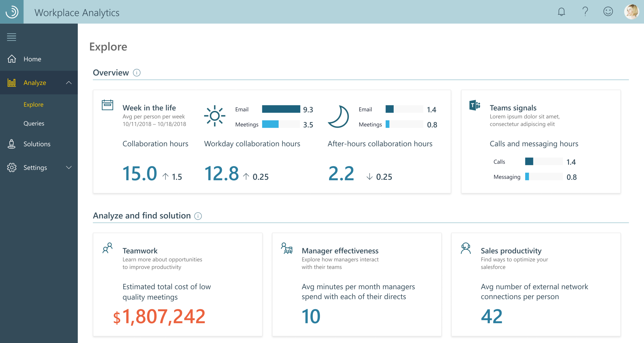Image resolution: width=644 pixels, height=343 pixels.
Task: Click the workday Email hours bar
Action: pyautogui.click(x=281, y=109)
